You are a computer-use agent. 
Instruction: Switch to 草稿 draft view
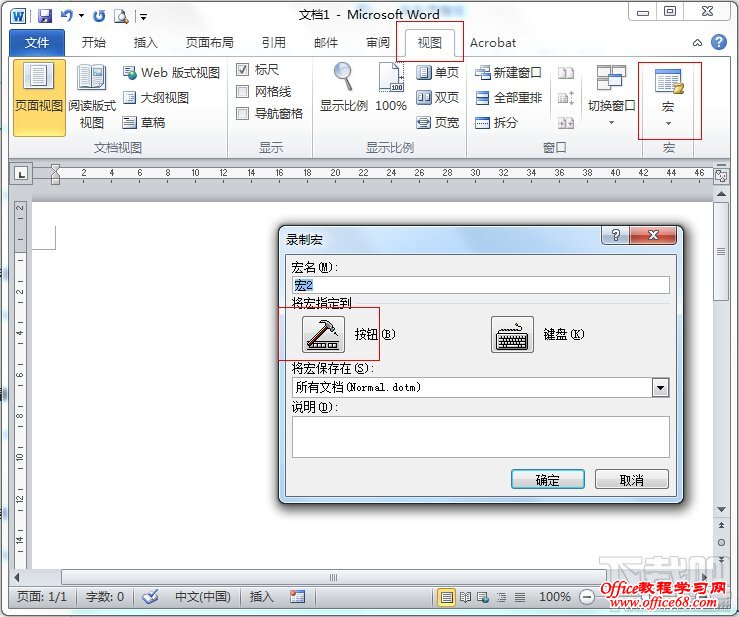click(x=144, y=123)
